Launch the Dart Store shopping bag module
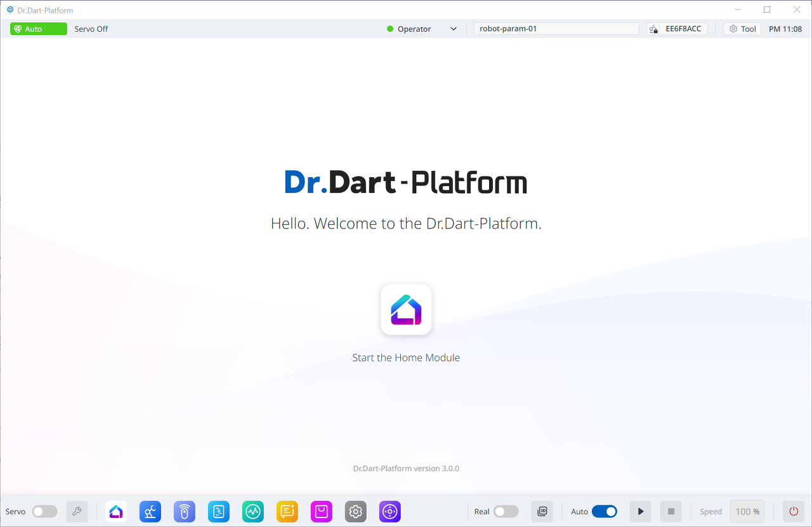This screenshot has height=527, width=812. point(322,511)
